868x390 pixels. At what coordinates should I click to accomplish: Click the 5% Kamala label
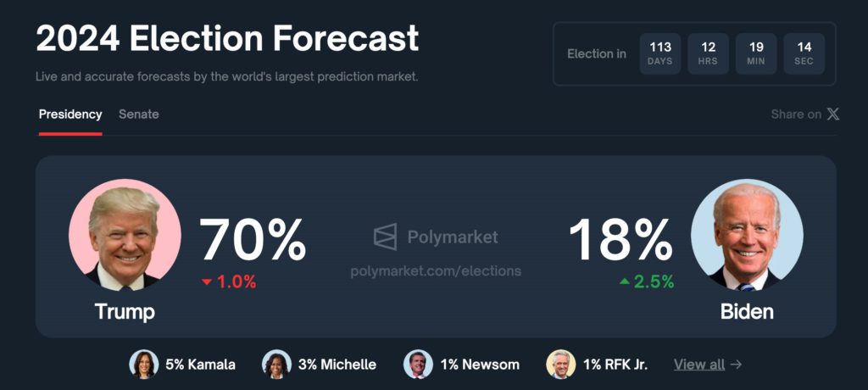click(x=200, y=365)
